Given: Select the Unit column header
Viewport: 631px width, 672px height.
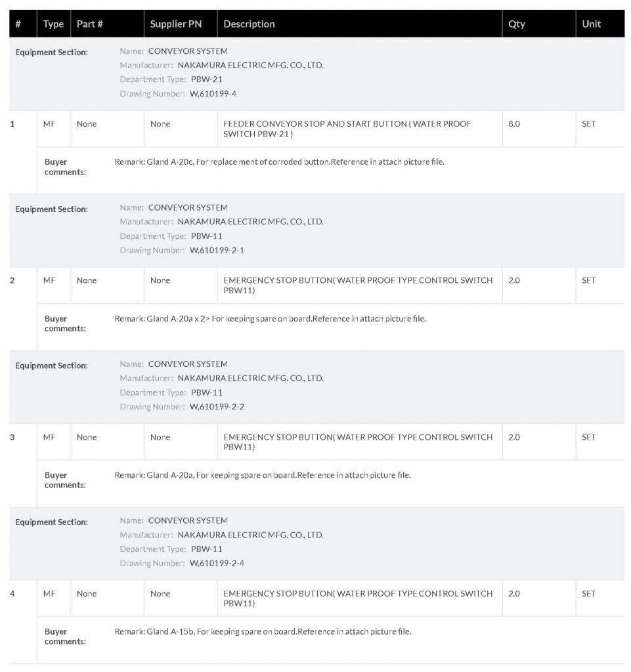Looking at the screenshot, I should [x=591, y=24].
